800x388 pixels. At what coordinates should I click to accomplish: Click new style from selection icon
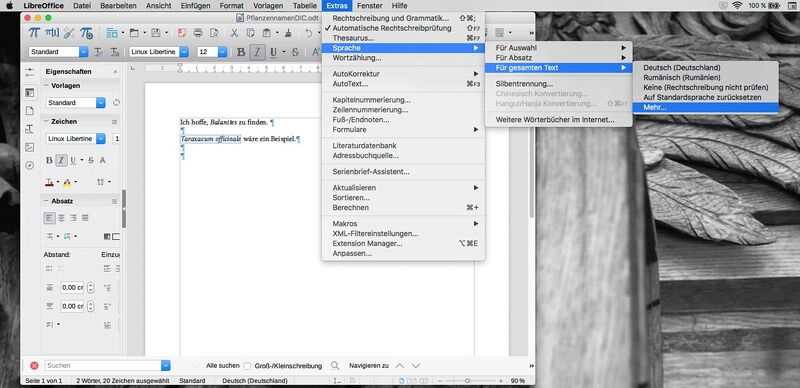pos(115,52)
